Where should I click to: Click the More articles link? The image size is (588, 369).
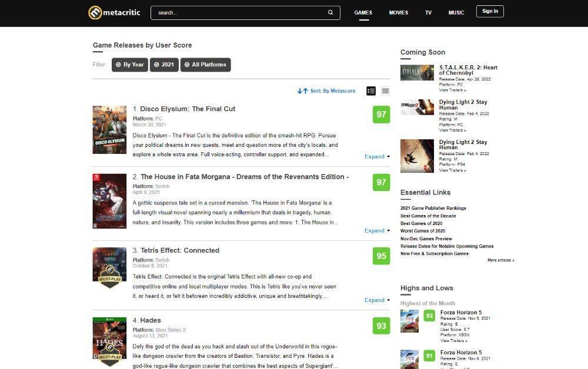pyautogui.click(x=500, y=260)
